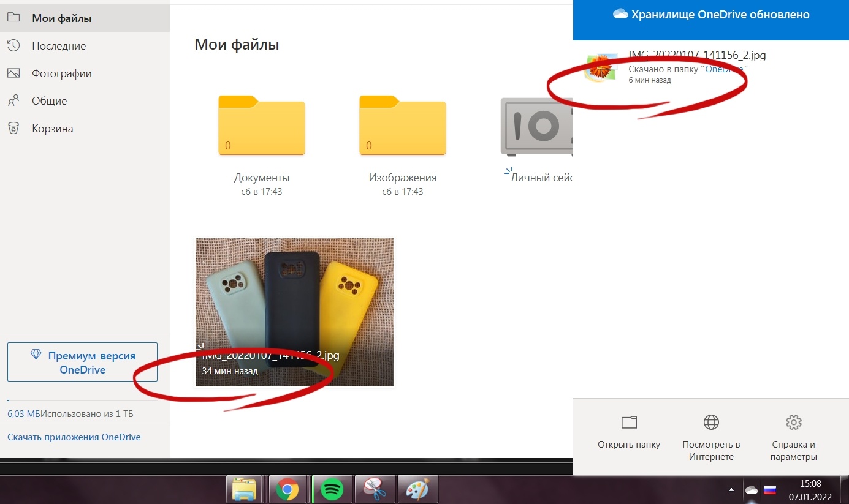Click the Russian language flag indicator
This screenshot has width=849, height=504.
coord(770,490)
